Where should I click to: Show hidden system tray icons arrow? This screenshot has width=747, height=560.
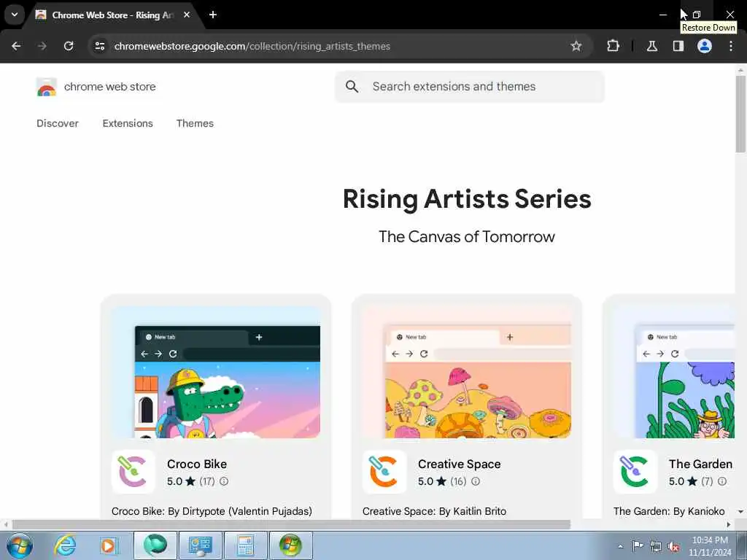(x=620, y=546)
